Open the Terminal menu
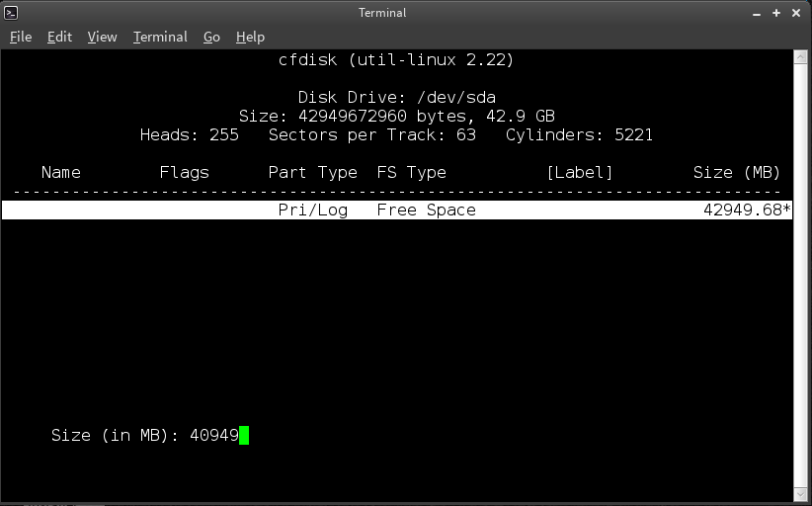The image size is (812, 506). [160, 37]
